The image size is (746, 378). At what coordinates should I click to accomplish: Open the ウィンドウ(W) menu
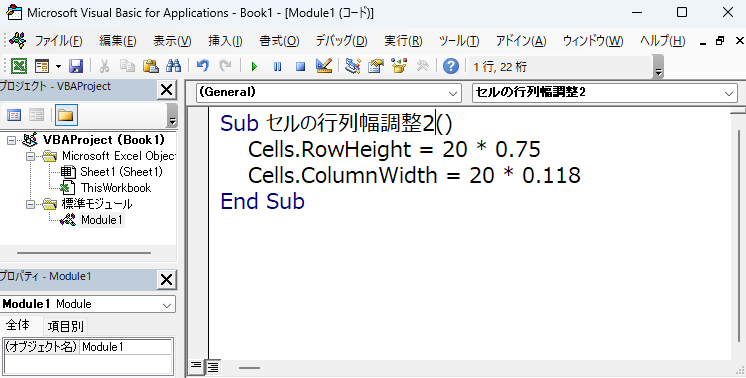coord(593,41)
